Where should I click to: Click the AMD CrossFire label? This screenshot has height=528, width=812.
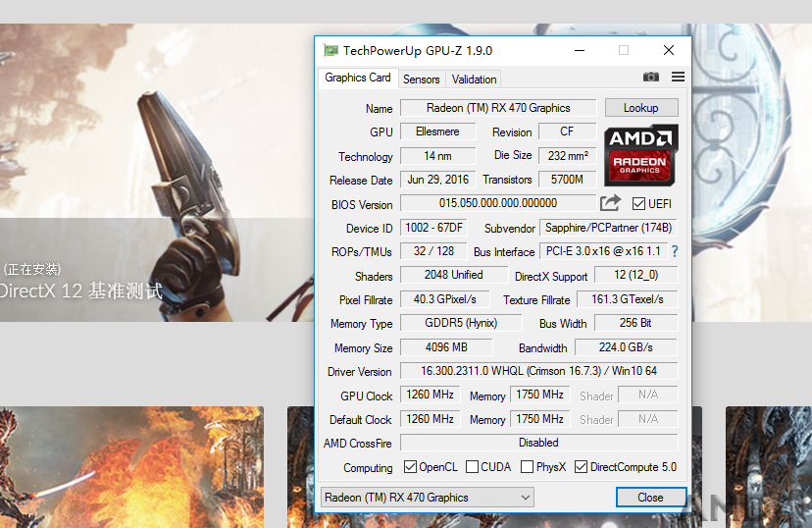tap(357, 444)
